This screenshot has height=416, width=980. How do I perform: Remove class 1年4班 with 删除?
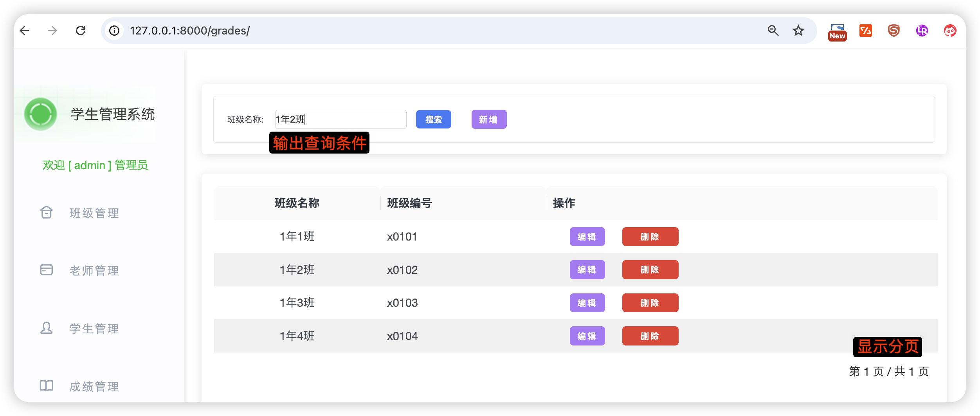[x=650, y=336]
